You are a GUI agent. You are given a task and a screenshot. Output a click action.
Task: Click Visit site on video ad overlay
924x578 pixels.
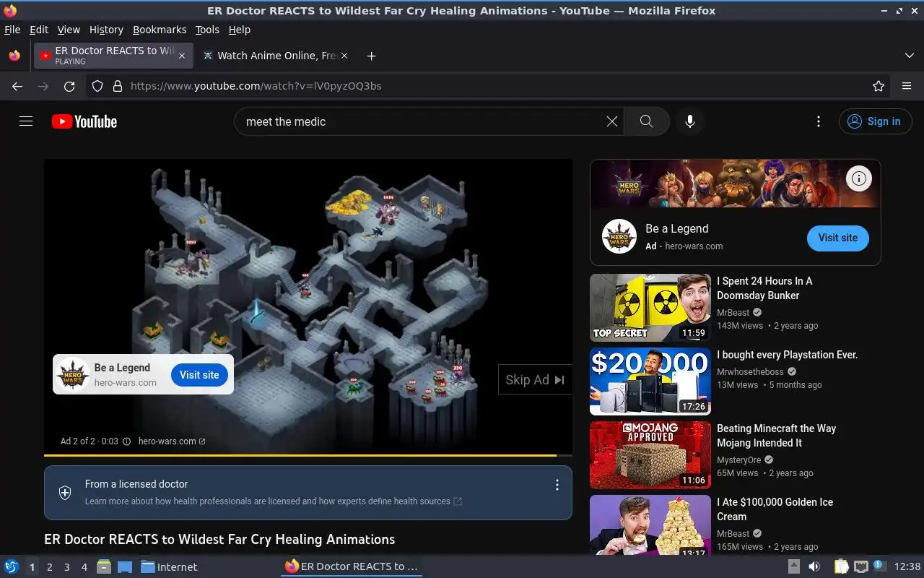[x=199, y=375]
